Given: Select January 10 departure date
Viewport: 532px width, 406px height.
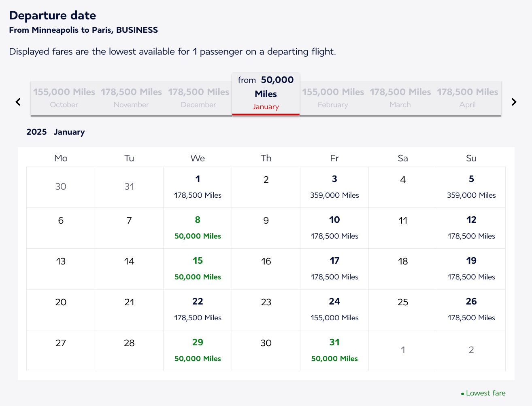Looking at the screenshot, I should 334,228.
